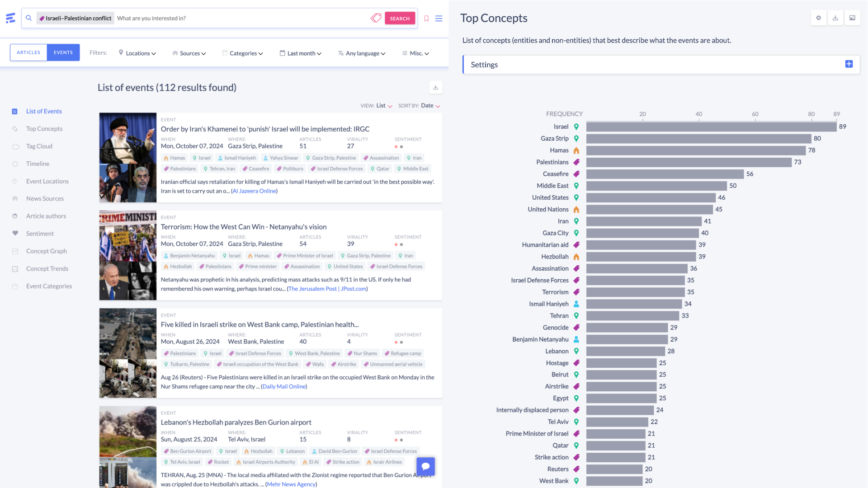
Task: Open the Last month date dropdown
Action: point(301,53)
